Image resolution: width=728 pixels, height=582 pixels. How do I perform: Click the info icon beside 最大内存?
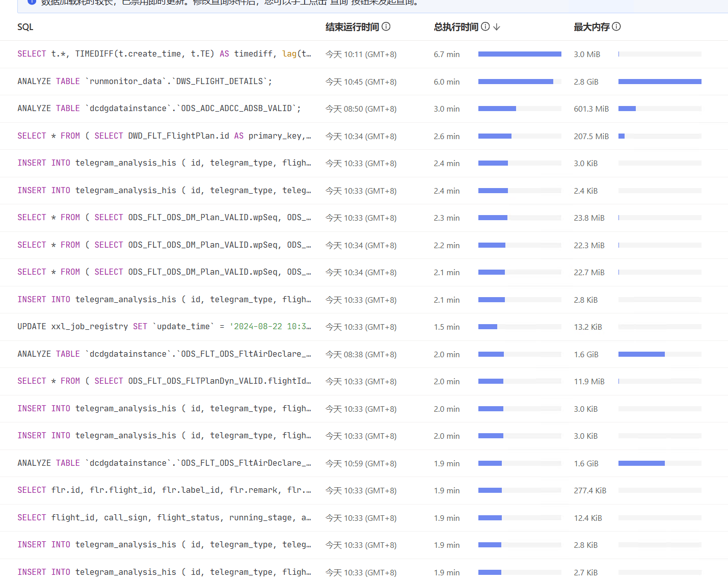(x=616, y=27)
